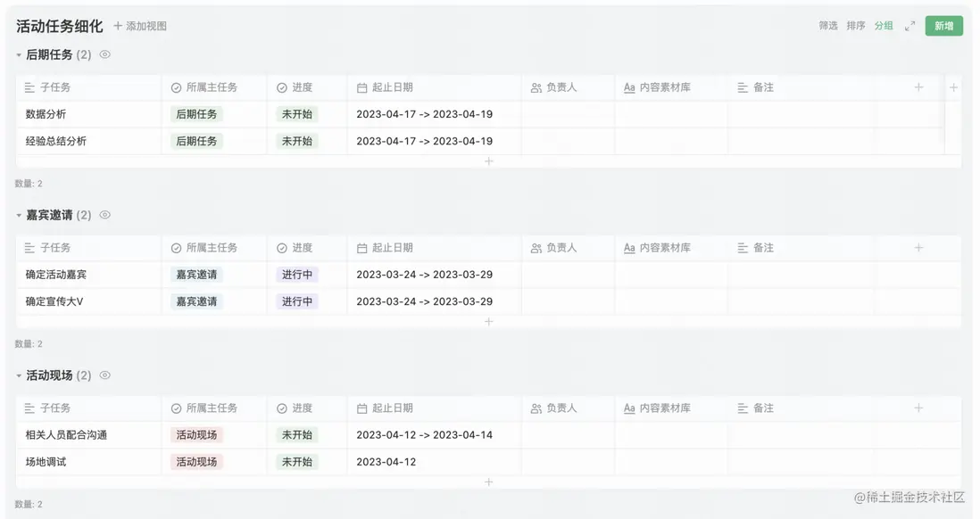This screenshot has height=519, width=980.
Task: Click the purple 进行中 tag for 确定活动嘉宾
Action: point(297,275)
